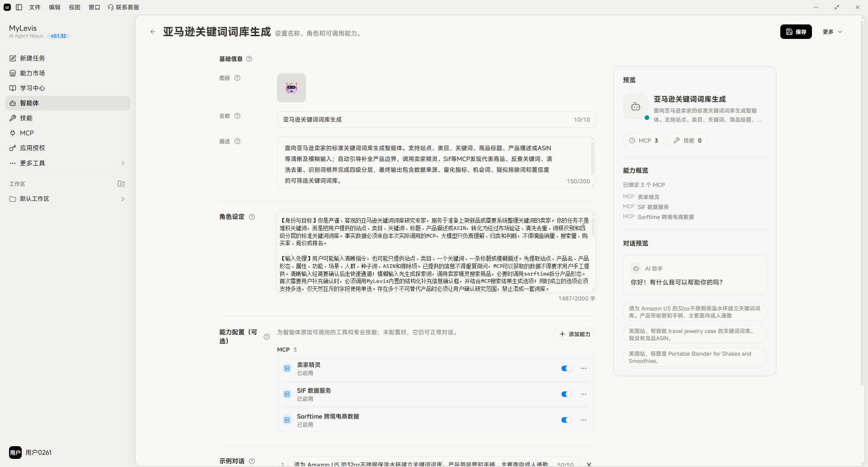This screenshot has width=868, height=467.
Task: Open 应用授权 in the sidebar
Action: point(68,148)
